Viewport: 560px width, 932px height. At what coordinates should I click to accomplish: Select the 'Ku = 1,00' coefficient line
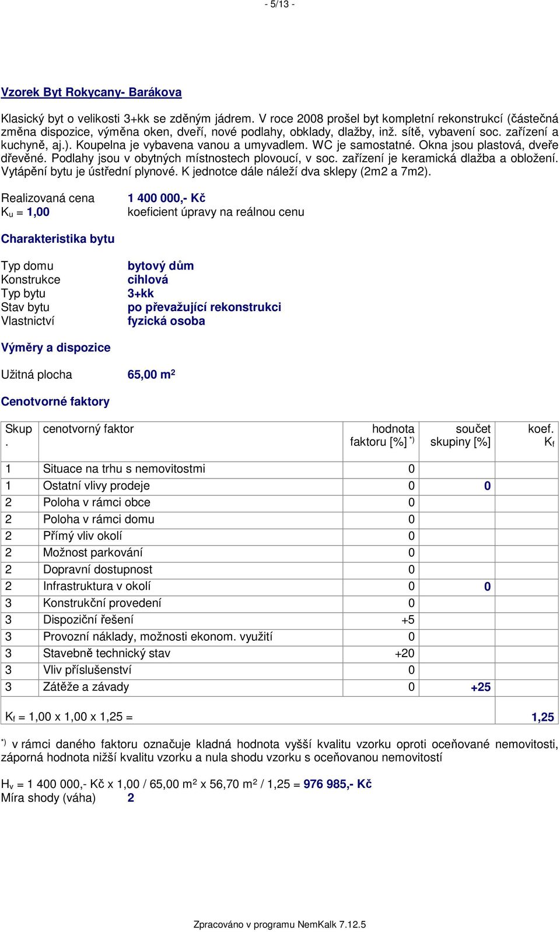26,212
